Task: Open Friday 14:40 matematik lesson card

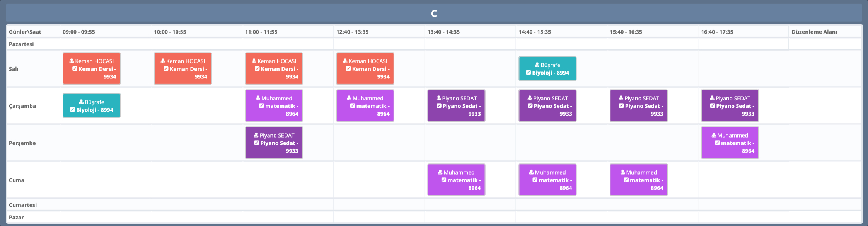Action: click(x=547, y=180)
